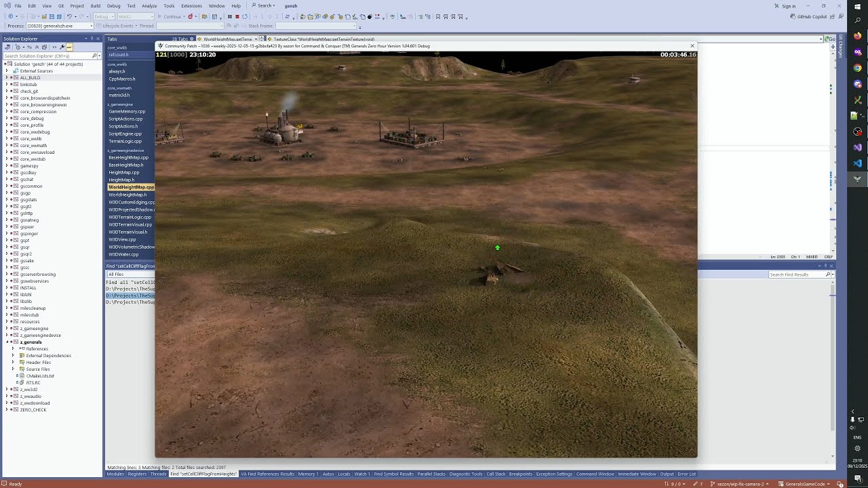
Task: Open the Extensions menu
Action: [191, 5]
